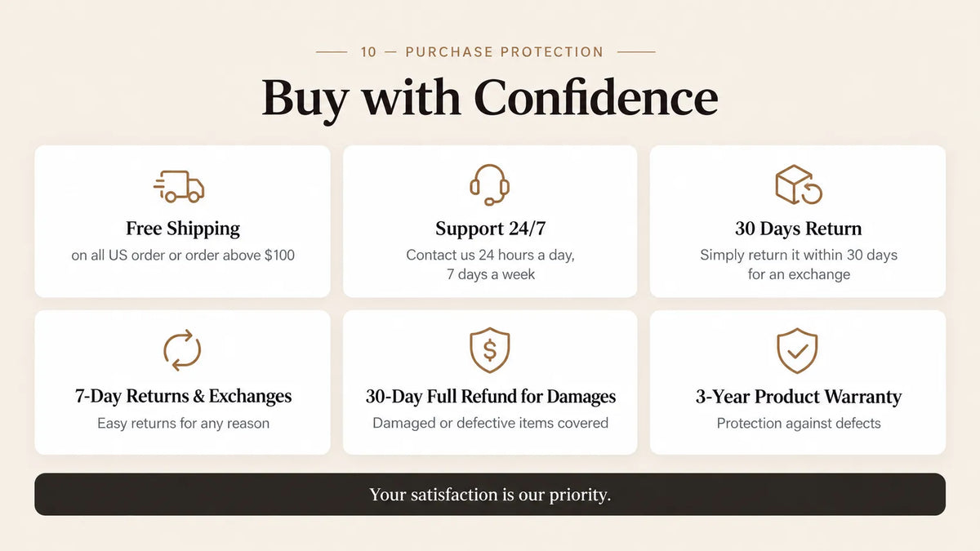Image resolution: width=980 pixels, height=551 pixels.
Task: Select the Support 24/7 heading
Action: tap(490, 229)
